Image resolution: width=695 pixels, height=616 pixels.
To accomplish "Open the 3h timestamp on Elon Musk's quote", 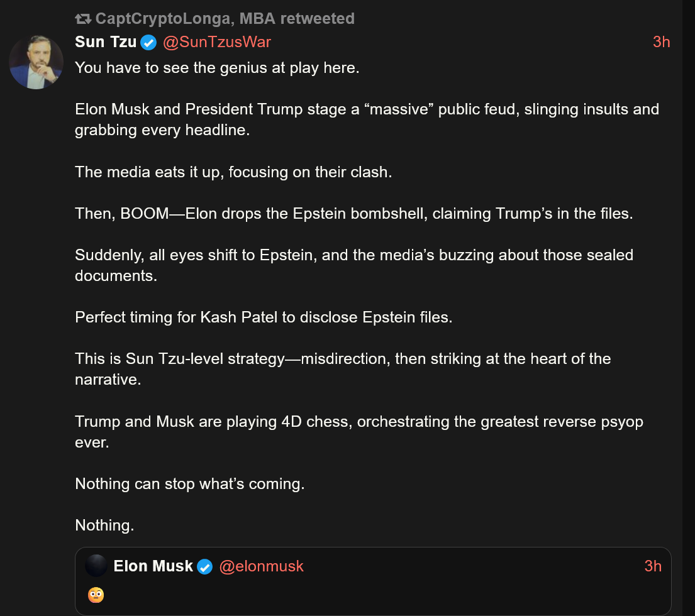I will point(653,566).
